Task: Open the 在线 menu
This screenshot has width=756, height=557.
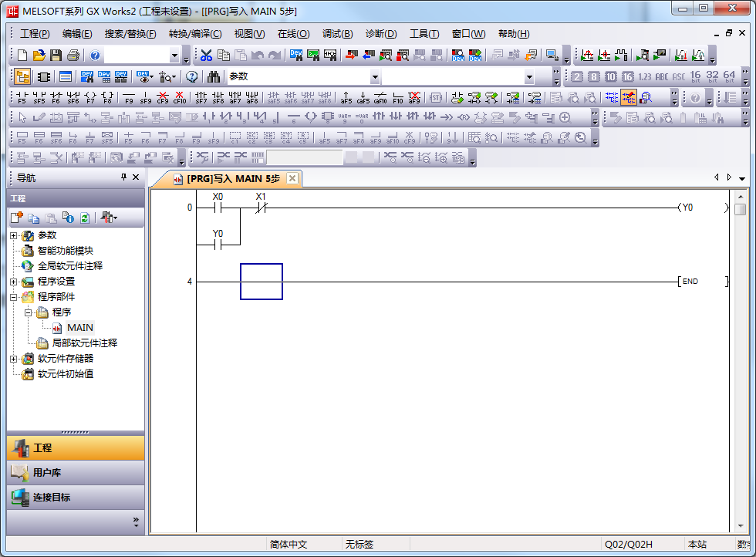Action: click(293, 34)
